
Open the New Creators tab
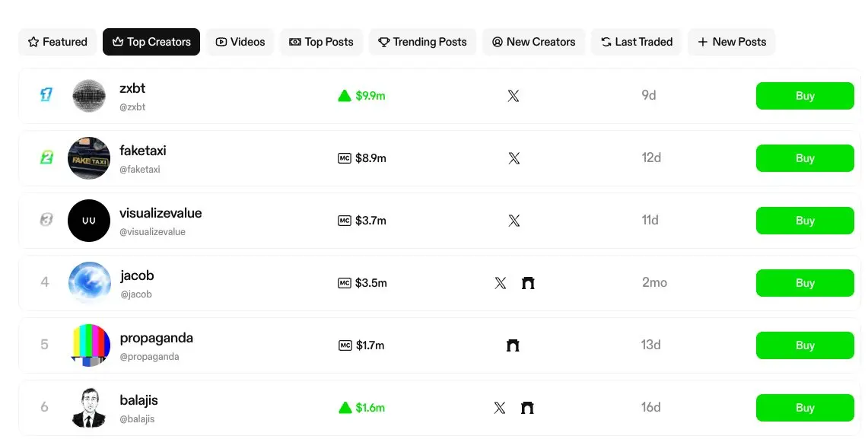tap(533, 42)
